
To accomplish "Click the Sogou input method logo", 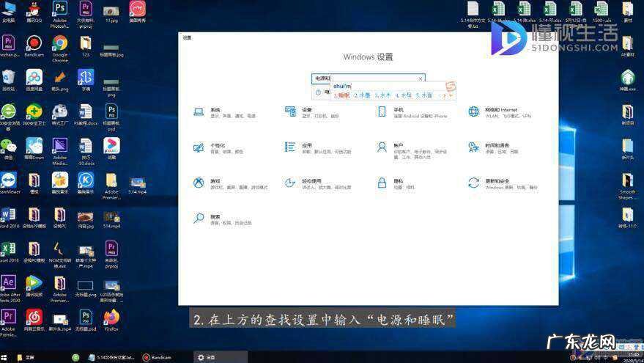I will (x=451, y=87).
